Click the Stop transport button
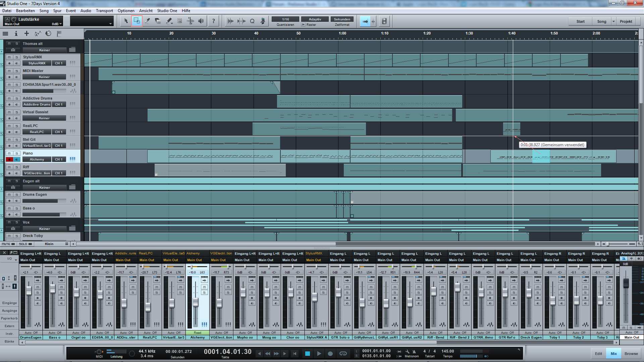This screenshot has width=644, height=362. 307,353
